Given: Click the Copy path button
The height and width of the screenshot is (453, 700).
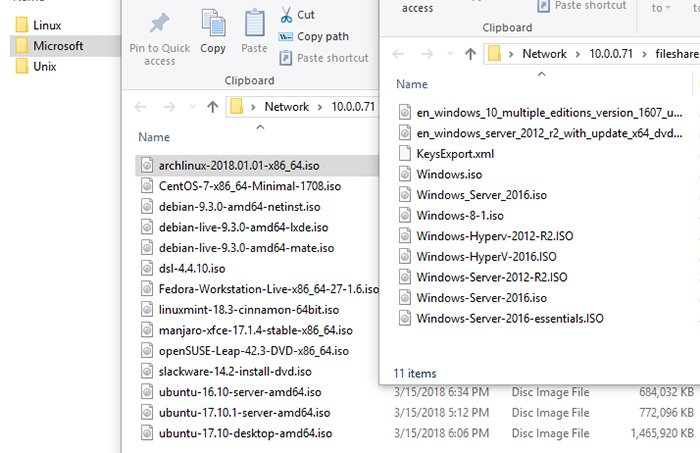Looking at the screenshot, I should point(313,37).
